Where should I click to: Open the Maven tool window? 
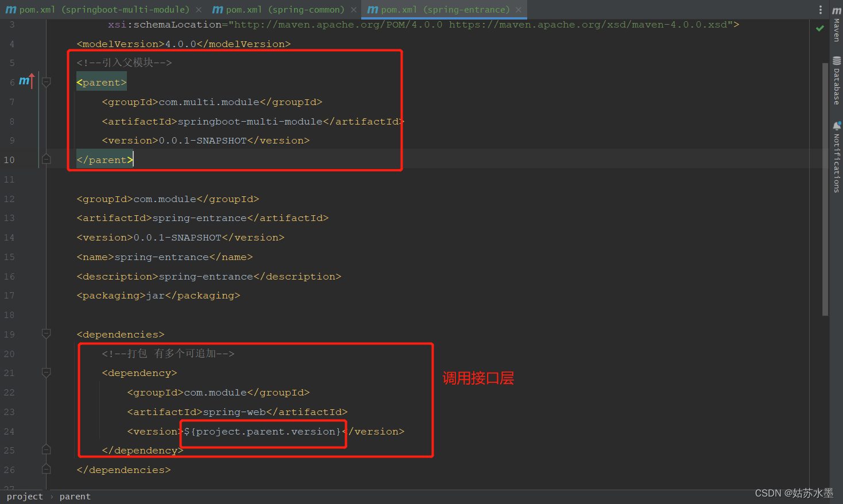pos(837,24)
